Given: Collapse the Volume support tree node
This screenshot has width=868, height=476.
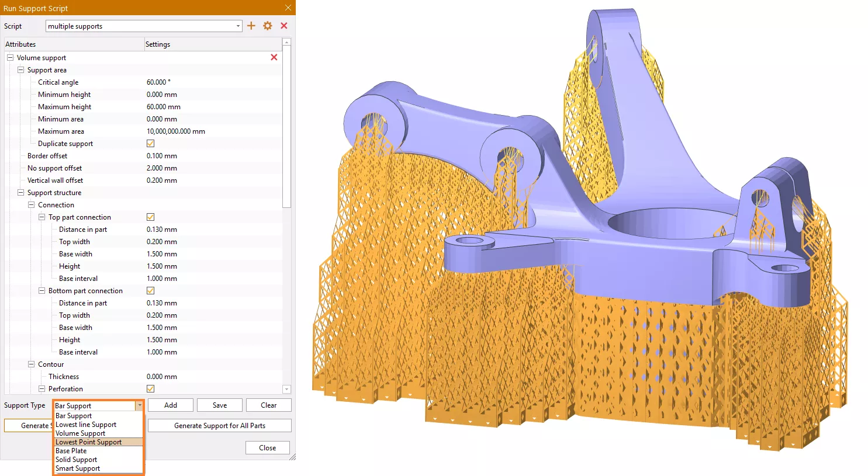Looking at the screenshot, I should [10, 58].
